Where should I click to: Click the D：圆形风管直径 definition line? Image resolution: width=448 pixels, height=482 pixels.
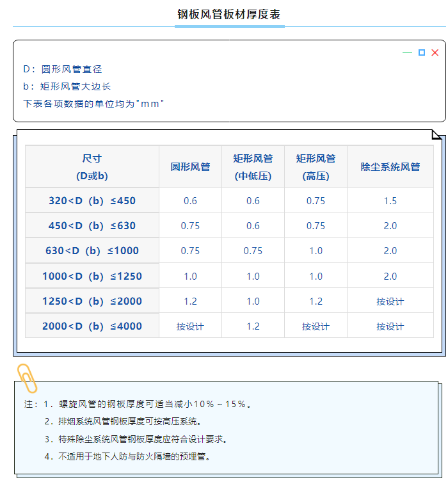point(63,69)
